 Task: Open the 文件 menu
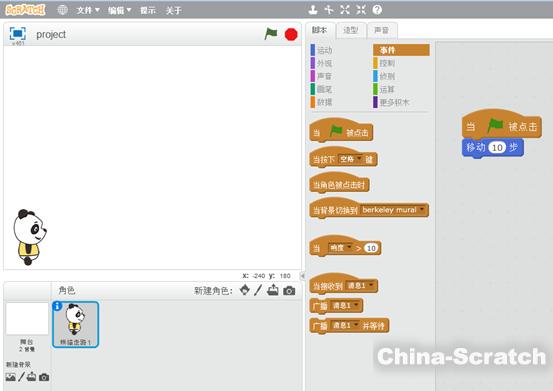tap(88, 10)
